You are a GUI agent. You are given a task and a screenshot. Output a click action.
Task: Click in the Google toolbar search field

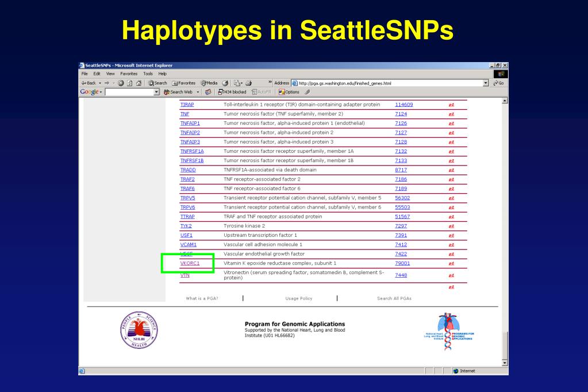click(x=129, y=92)
